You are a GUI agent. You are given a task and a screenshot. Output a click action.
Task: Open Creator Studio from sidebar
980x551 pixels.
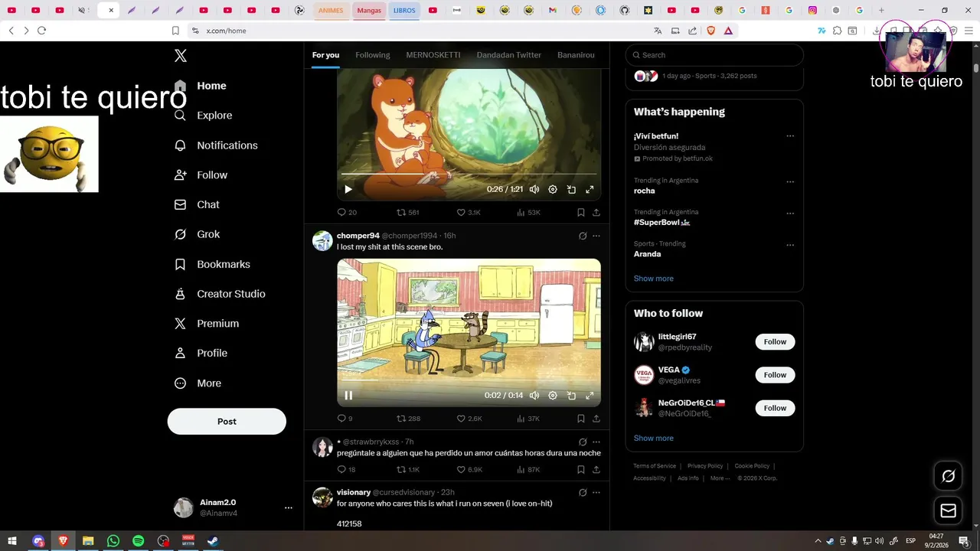tap(220, 294)
